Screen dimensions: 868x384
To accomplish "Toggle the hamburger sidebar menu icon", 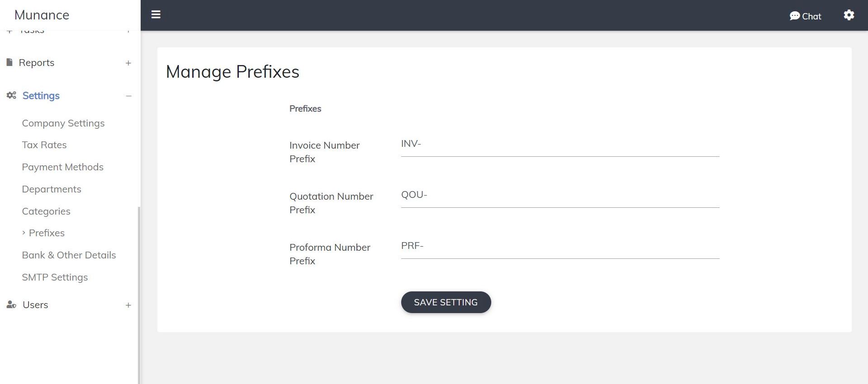I will (x=156, y=15).
